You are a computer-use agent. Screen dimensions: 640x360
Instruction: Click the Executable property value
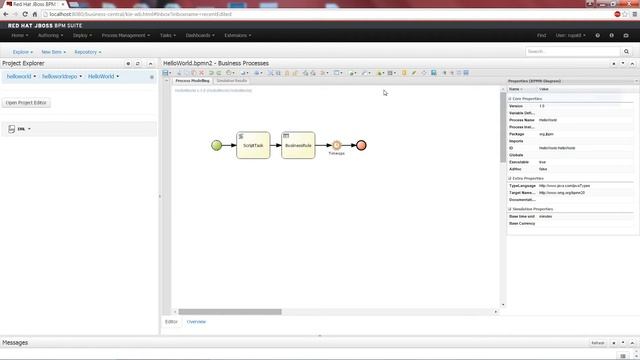542,162
